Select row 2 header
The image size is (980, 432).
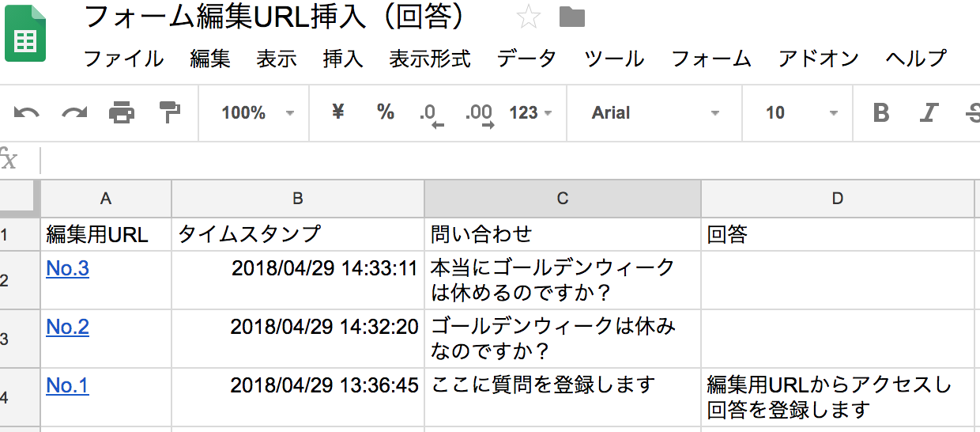pos(19,280)
